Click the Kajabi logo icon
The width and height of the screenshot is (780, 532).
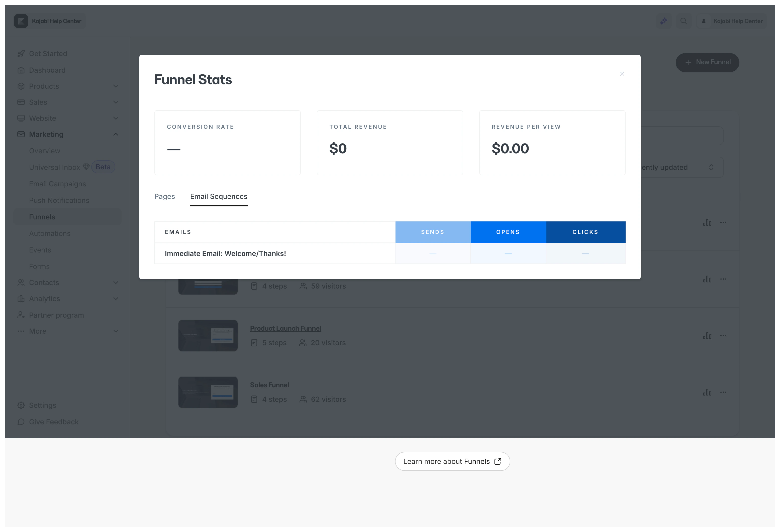(21, 21)
